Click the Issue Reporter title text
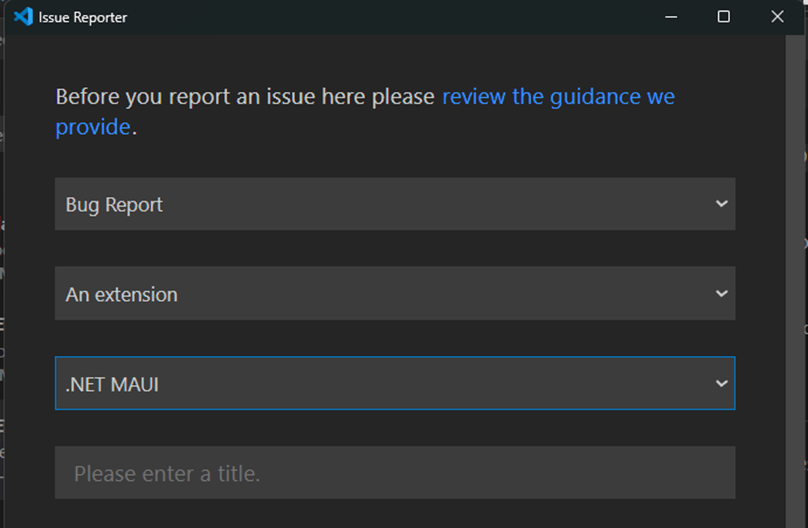Screen dimensions: 808x528 pos(82,18)
